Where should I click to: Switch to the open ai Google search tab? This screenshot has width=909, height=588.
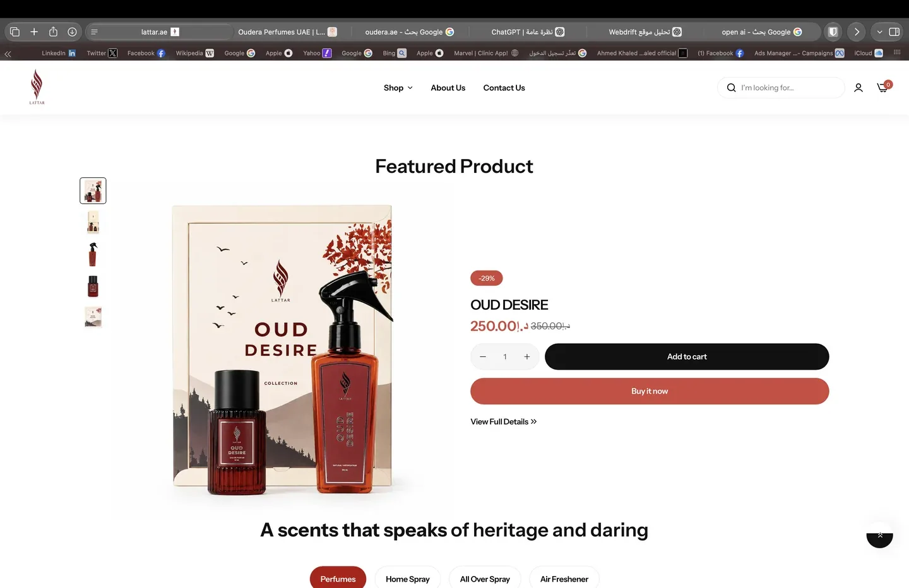pyautogui.click(x=762, y=32)
